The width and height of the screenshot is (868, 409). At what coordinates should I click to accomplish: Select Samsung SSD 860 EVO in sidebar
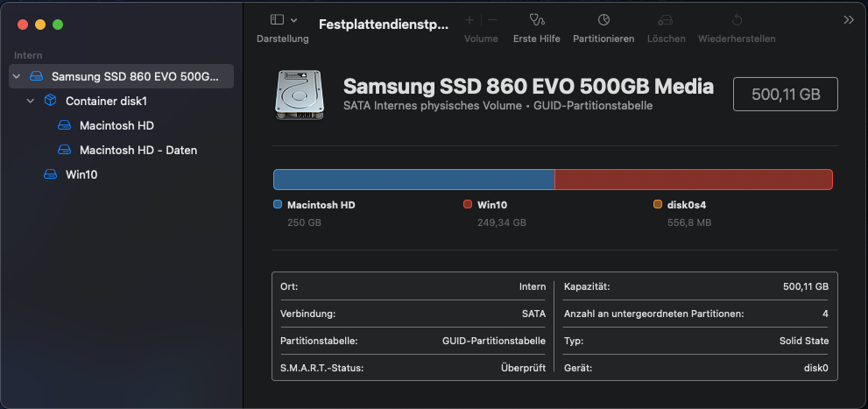pyautogui.click(x=121, y=76)
